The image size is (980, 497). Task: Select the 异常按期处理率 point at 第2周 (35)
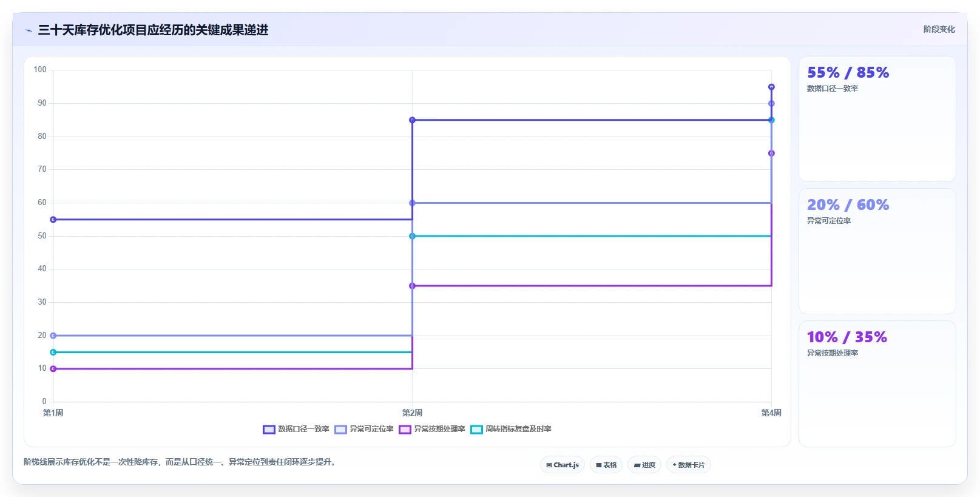click(413, 286)
